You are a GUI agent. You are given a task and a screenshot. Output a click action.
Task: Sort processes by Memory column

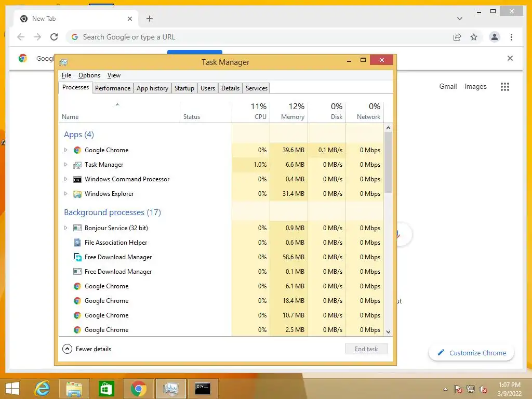tap(289, 112)
